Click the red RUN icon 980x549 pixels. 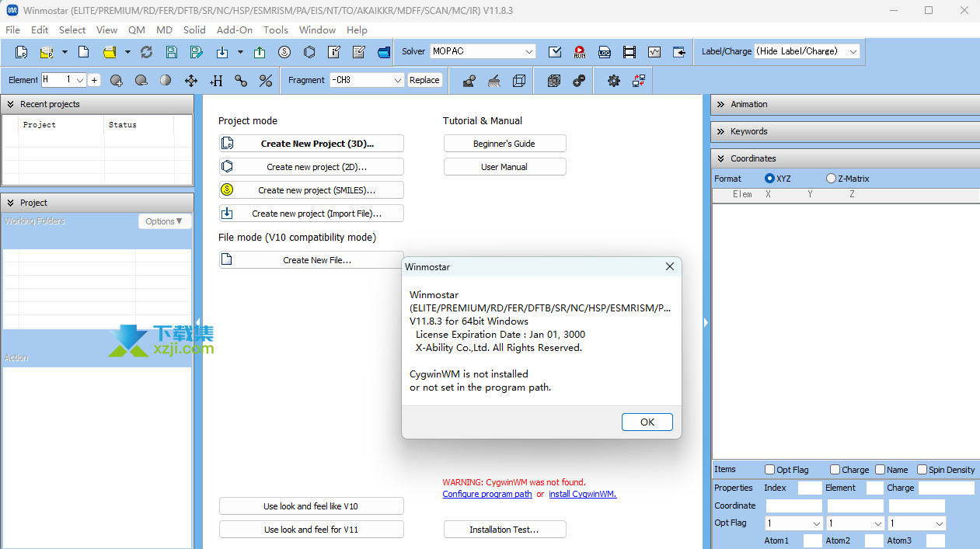[580, 52]
